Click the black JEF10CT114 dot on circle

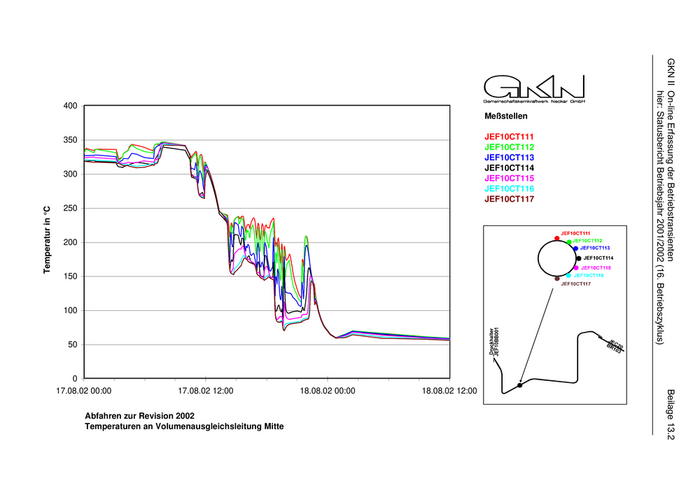(x=578, y=258)
